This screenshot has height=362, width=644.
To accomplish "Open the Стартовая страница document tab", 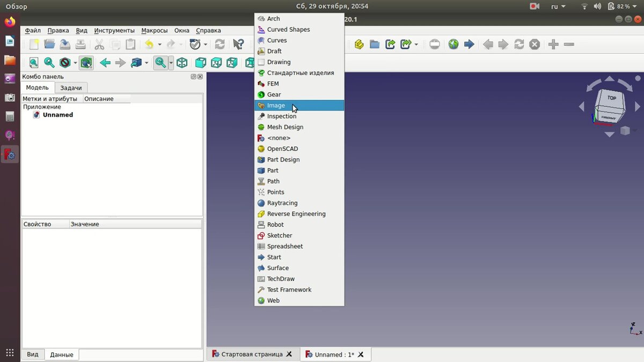I will click(x=252, y=354).
